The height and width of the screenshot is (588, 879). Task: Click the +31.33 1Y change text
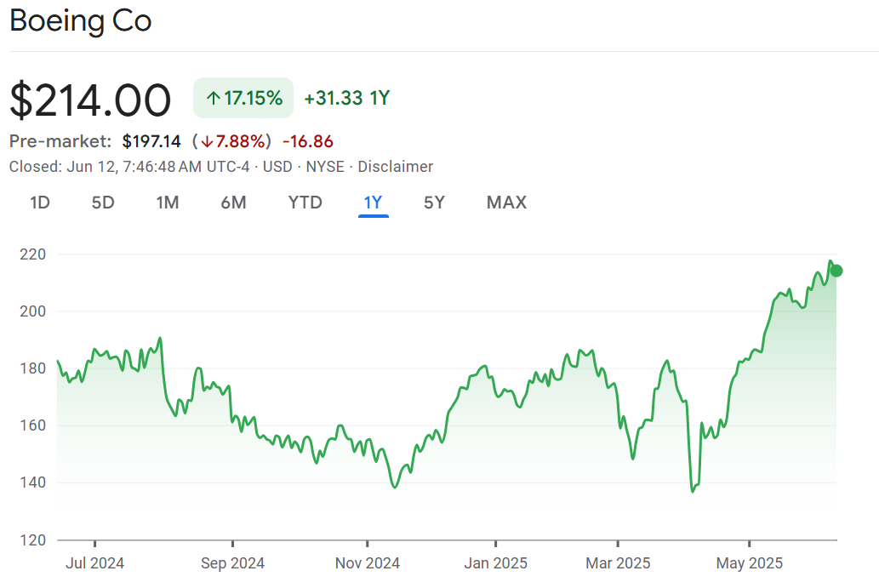pyautogui.click(x=347, y=98)
